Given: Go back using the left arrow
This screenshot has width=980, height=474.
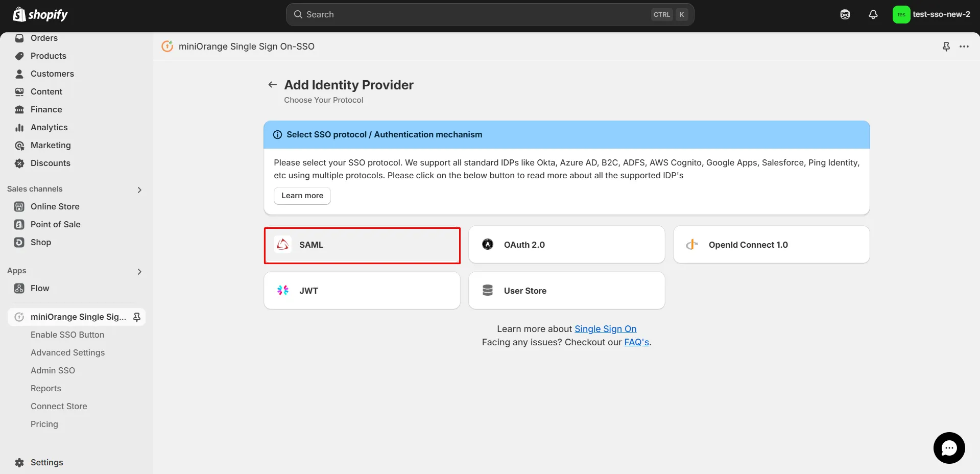Looking at the screenshot, I should [x=273, y=85].
